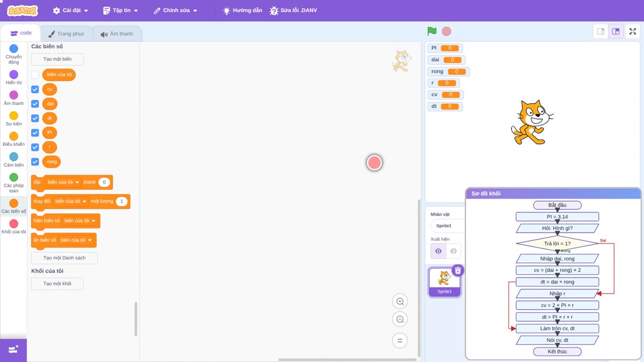Open the add extension button
Image resolution: width=644 pixels, height=362 pixels.
tap(13, 350)
